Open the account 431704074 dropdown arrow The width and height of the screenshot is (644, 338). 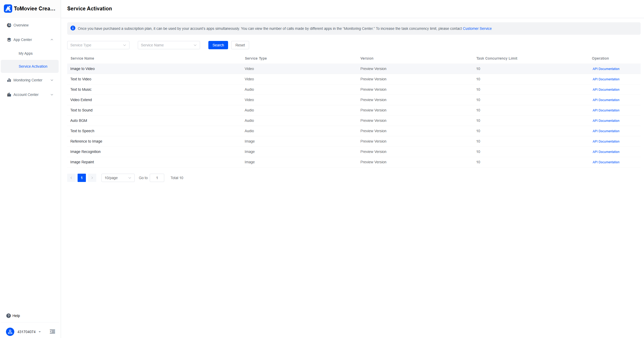click(40, 332)
